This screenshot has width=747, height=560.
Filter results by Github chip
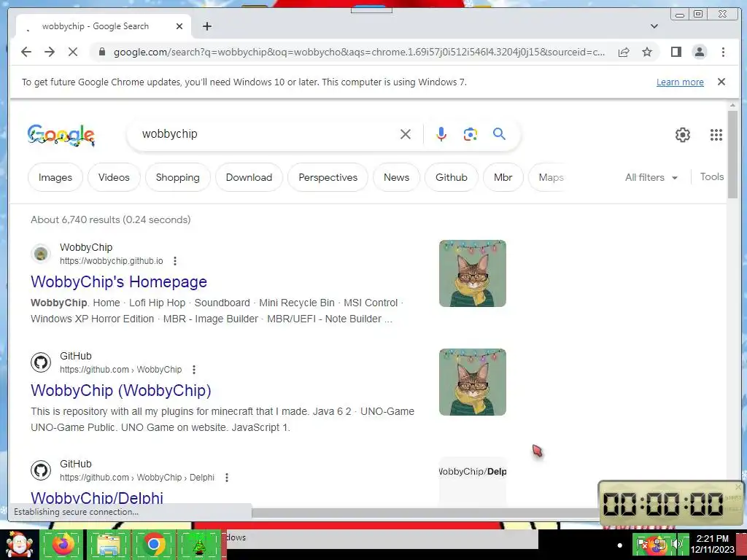451,177
